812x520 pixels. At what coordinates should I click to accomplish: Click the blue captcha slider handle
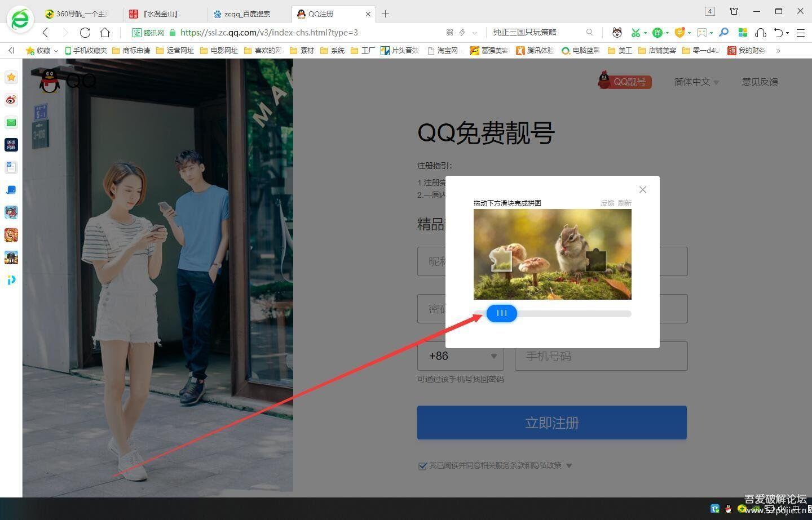[x=501, y=313]
